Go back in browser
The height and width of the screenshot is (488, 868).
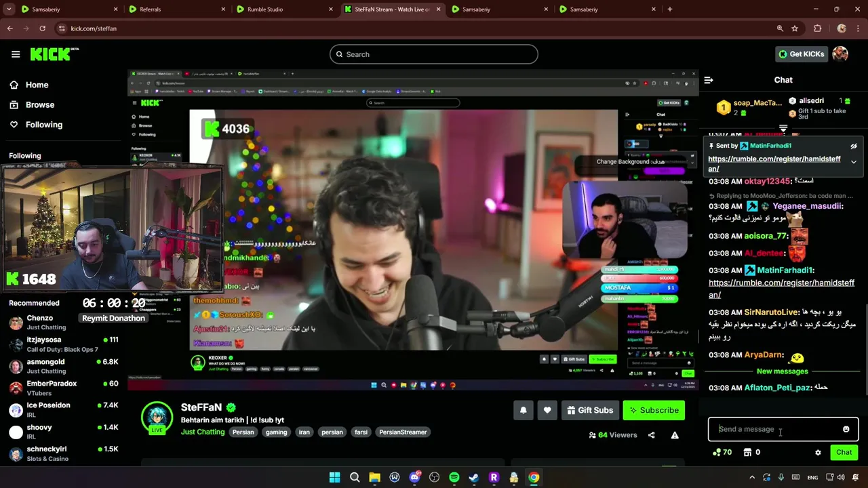[x=9, y=28]
